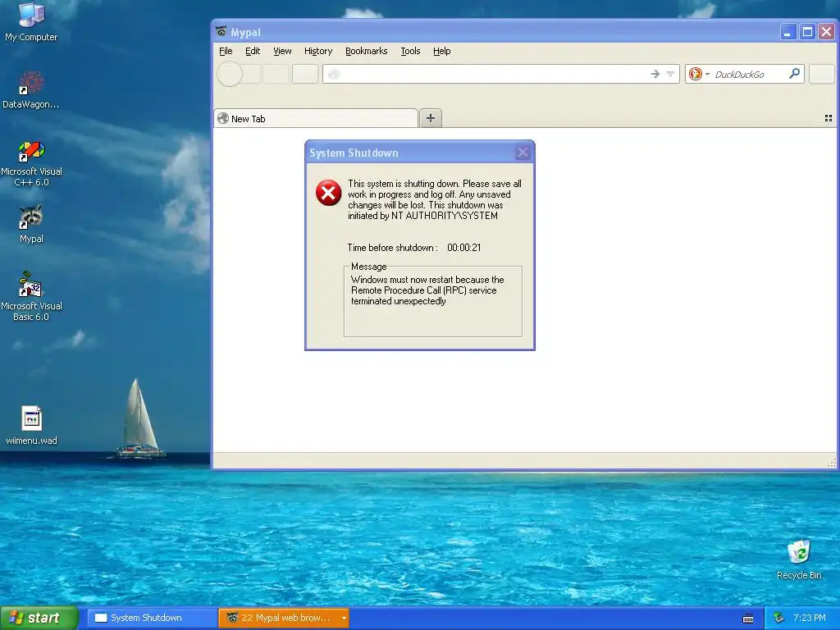Select the wiimenu.wad file on desktop
Image resolution: width=840 pixels, height=630 pixels.
point(31,426)
